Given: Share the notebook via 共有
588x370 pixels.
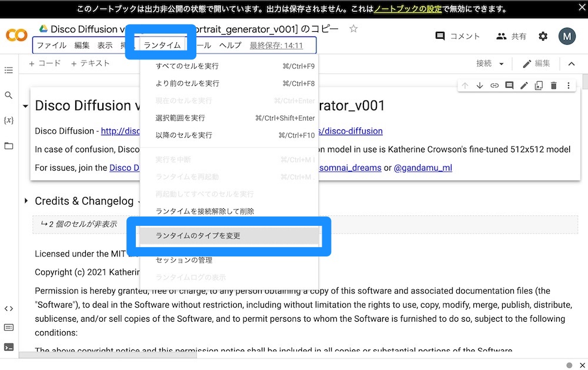Looking at the screenshot, I should click(x=512, y=36).
